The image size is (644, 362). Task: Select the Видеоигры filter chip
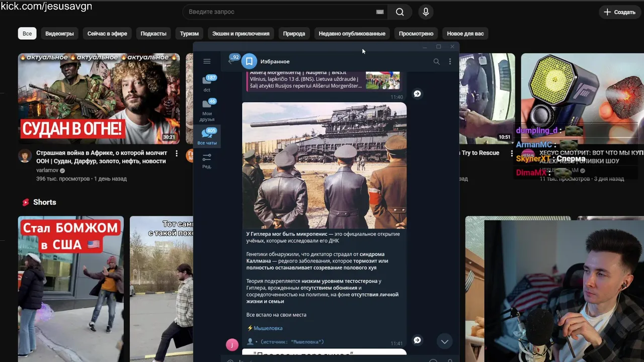tap(59, 34)
